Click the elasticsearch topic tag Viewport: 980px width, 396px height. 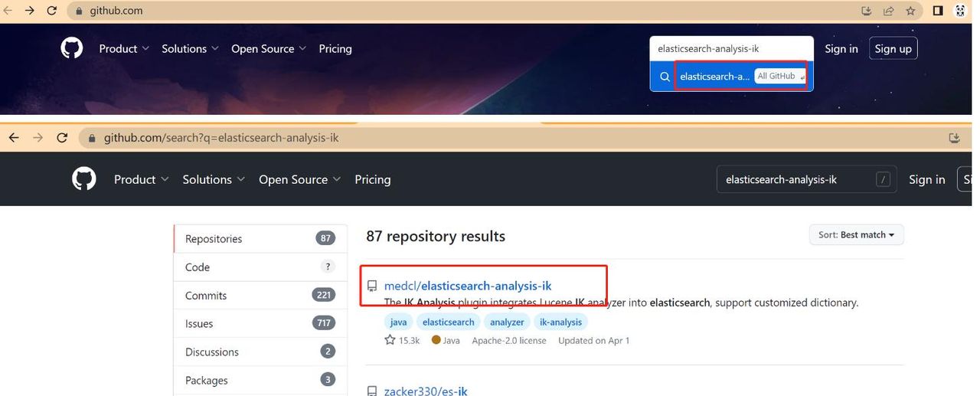449,322
